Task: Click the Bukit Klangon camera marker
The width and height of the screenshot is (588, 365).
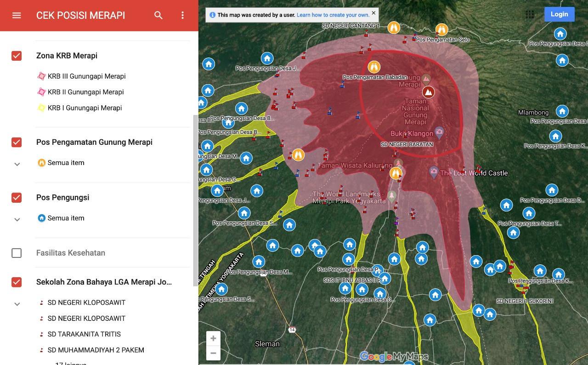Action: (x=439, y=133)
